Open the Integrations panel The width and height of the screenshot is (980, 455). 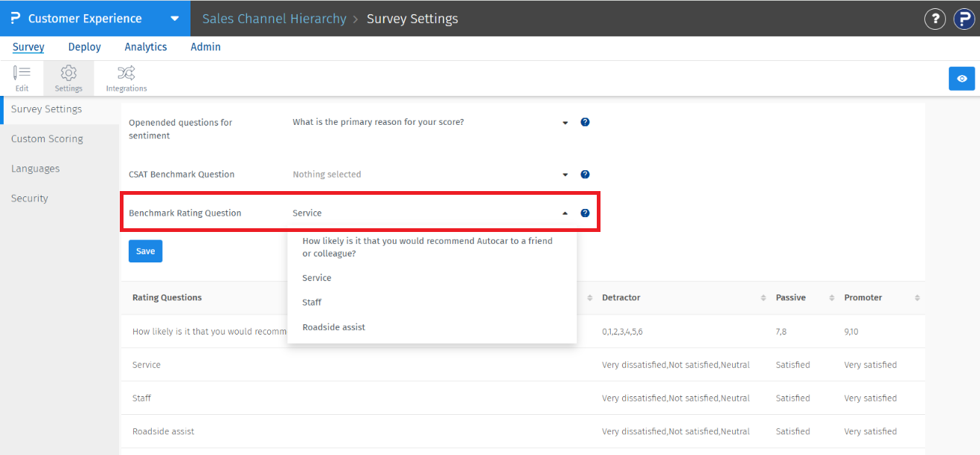[125, 78]
